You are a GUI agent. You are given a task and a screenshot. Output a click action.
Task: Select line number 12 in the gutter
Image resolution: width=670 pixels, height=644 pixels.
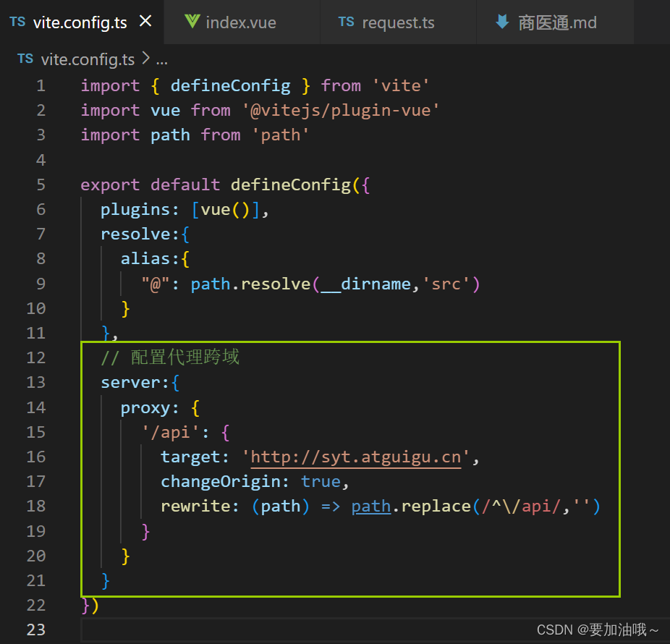[35, 357]
